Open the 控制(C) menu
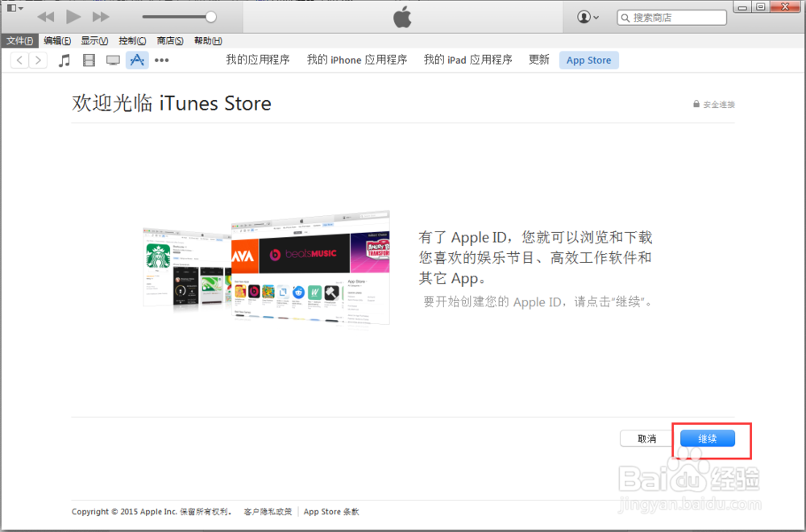Screen dimensions: 806x532 pos(132,40)
